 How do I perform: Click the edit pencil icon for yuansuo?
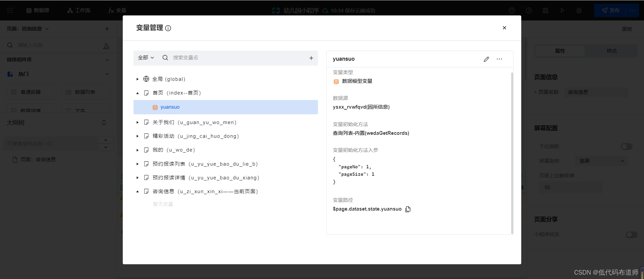tap(486, 59)
